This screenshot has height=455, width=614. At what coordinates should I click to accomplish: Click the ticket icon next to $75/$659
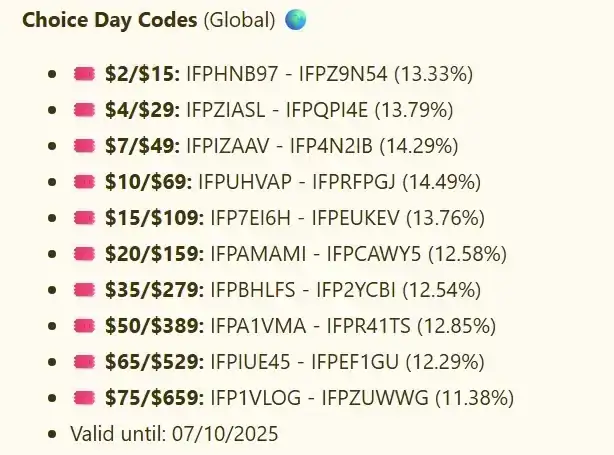coord(84,398)
